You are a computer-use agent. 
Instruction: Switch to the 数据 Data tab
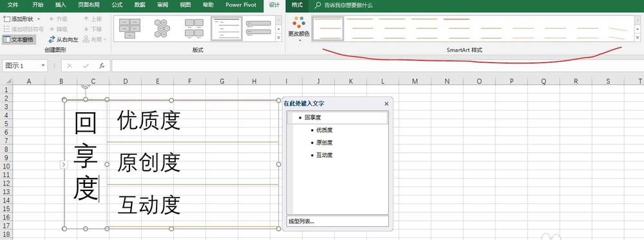point(140,5)
